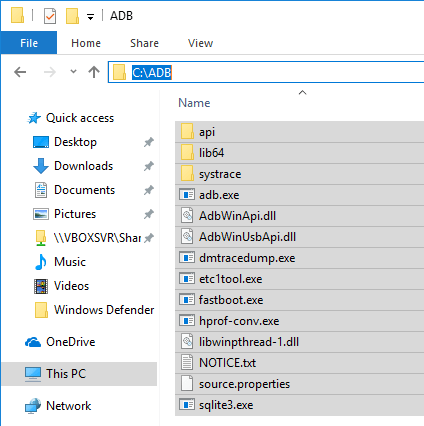Click the C:\ADB address bar field
The width and height of the screenshot is (424, 426).
tap(266, 72)
